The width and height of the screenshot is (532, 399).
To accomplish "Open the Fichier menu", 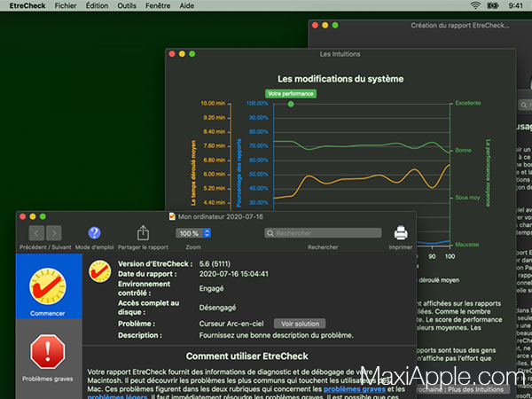I will pyautogui.click(x=66, y=5).
